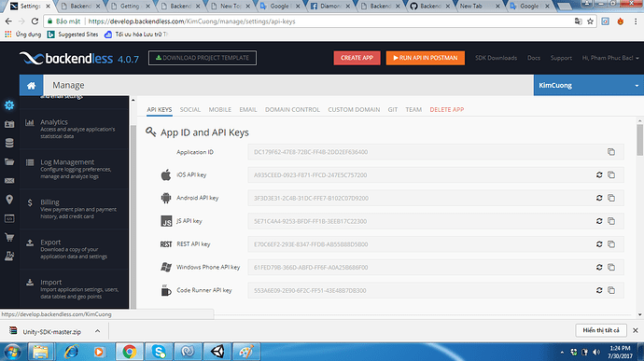Open the Data database icon in sidebar
Viewport: 644px width, 361px height.
click(9, 143)
